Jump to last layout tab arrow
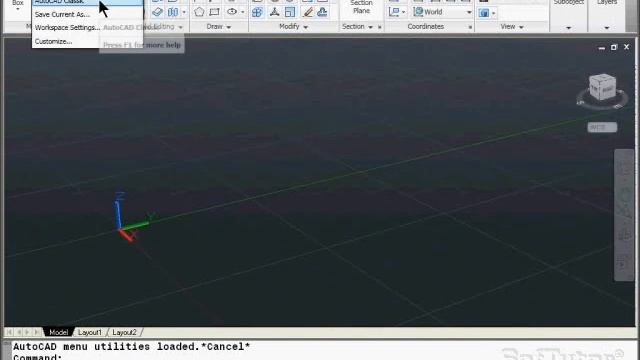640x360 pixels. coord(36,332)
